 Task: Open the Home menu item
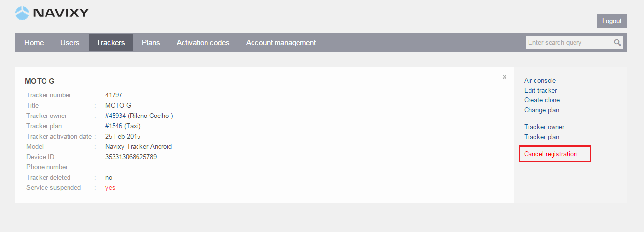pyautogui.click(x=34, y=43)
